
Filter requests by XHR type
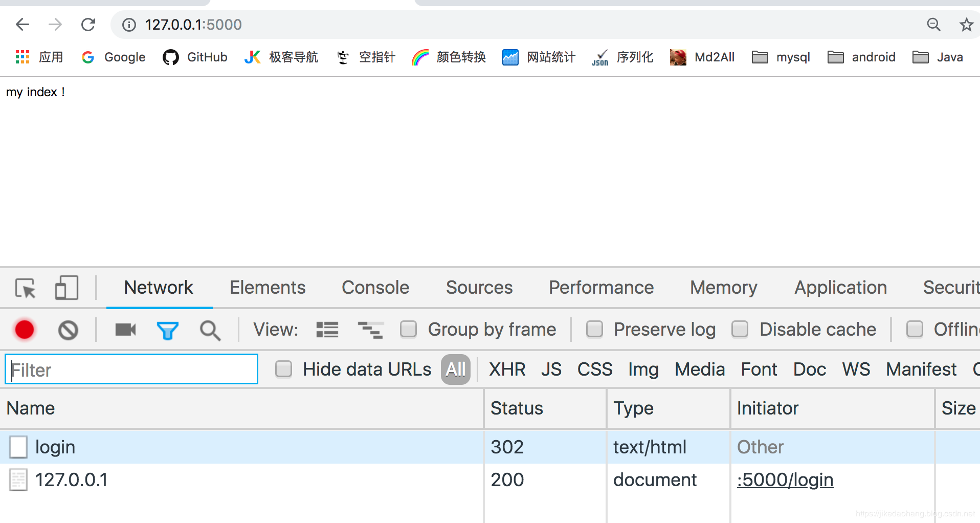pos(506,369)
